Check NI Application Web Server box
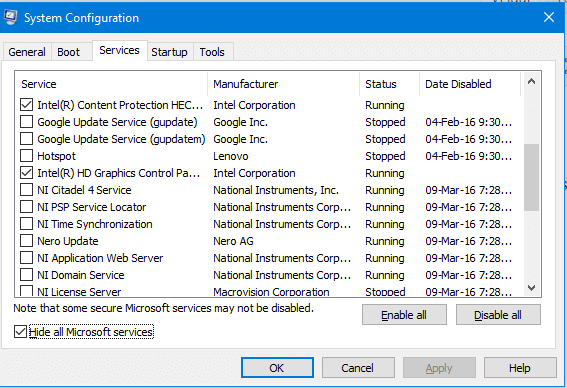 pyautogui.click(x=26, y=258)
